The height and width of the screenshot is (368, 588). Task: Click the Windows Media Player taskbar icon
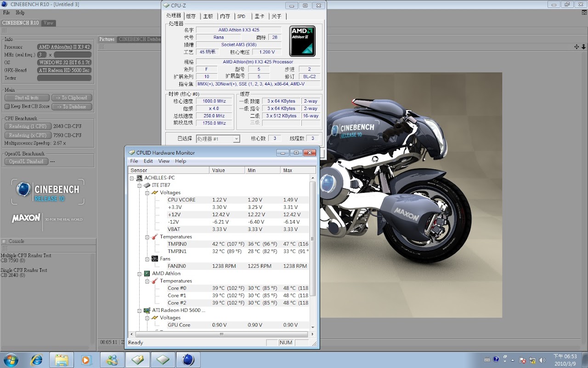pyautogui.click(x=86, y=360)
